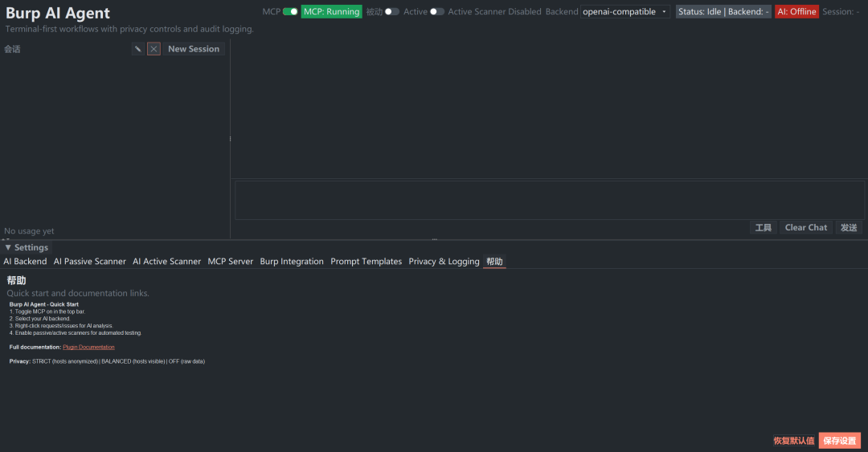The image size is (868, 452).
Task: Click the No usage yet text
Action: pos(30,231)
